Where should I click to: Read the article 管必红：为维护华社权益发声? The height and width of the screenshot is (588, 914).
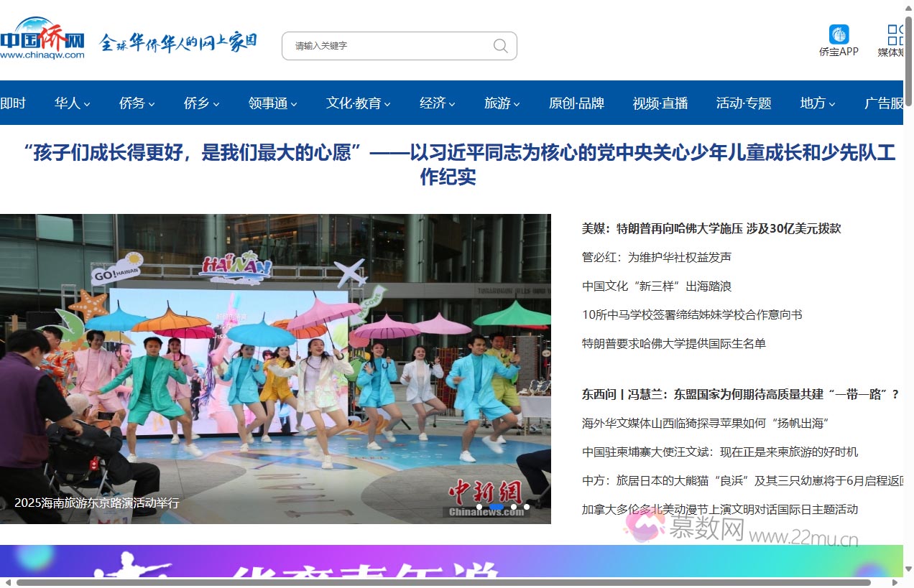click(x=656, y=257)
